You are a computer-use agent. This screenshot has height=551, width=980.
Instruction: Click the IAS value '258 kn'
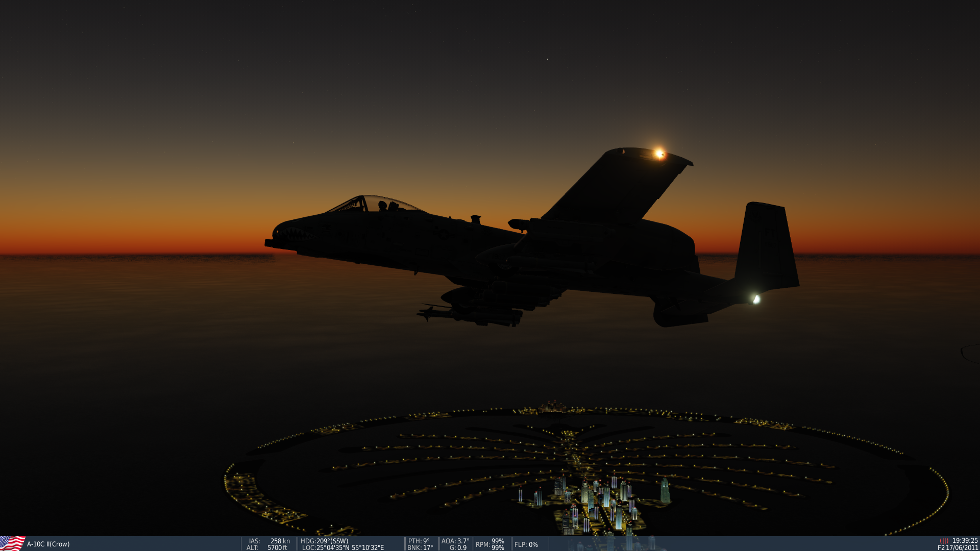click(x=280, y=541)
